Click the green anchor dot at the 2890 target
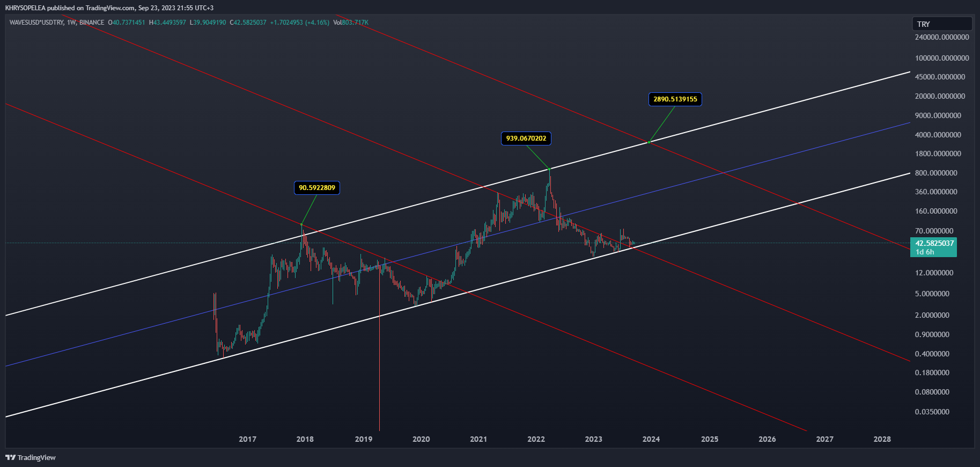This screenshot has width=980, height=467. click(x=649, y=142)
